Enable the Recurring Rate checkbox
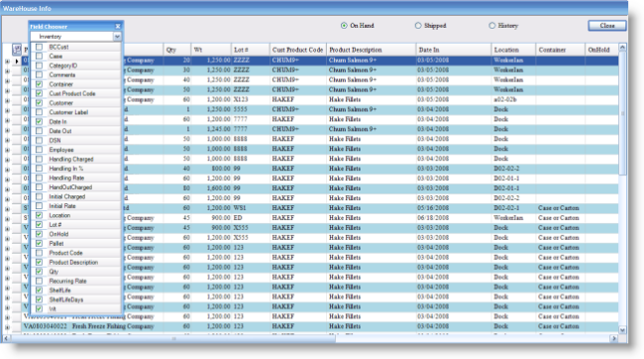644x359 pixels. pyautogui.click(x=39, y=281)
